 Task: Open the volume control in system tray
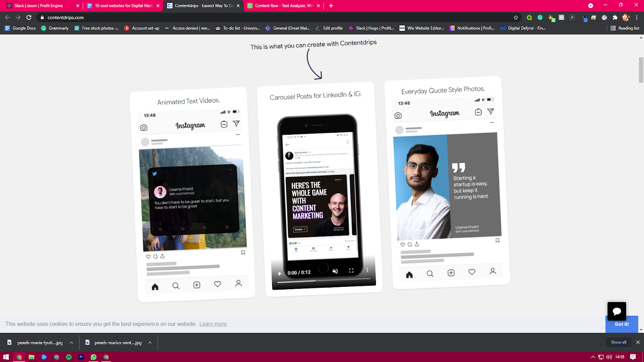tap(609, 357)
